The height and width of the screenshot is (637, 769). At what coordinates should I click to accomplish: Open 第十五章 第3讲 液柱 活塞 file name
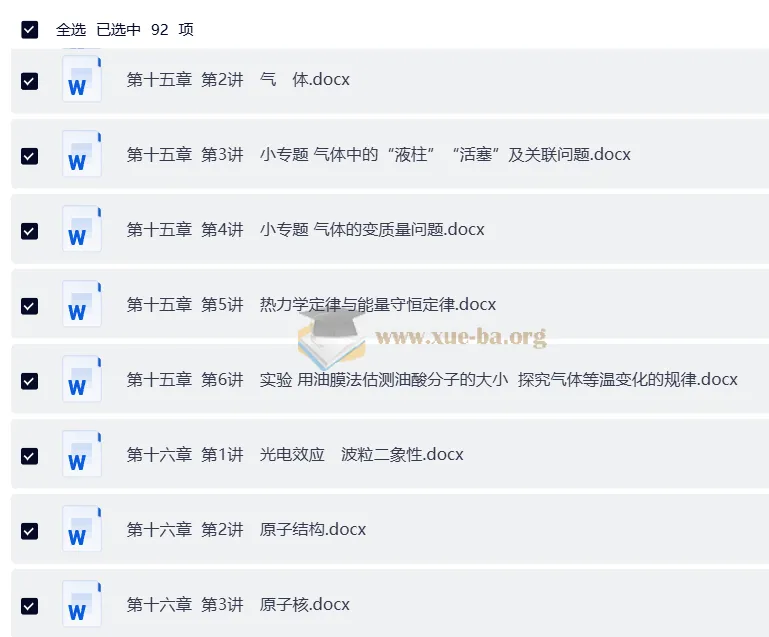(378, 154)
